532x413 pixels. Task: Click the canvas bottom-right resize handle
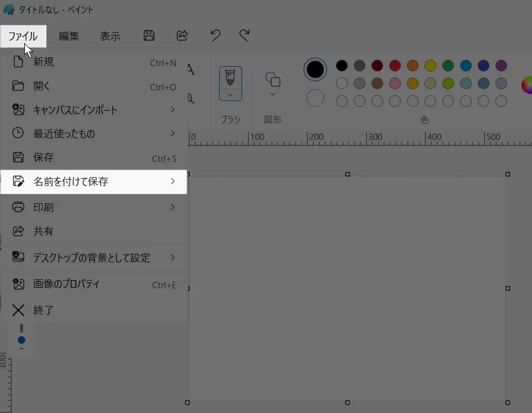point(508,402)
